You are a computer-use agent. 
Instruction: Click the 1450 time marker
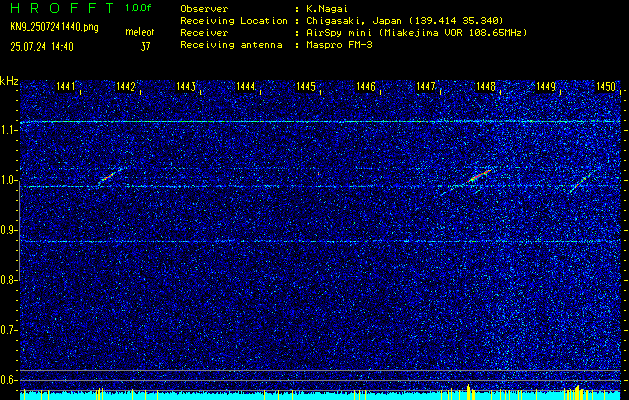point(606,86)
